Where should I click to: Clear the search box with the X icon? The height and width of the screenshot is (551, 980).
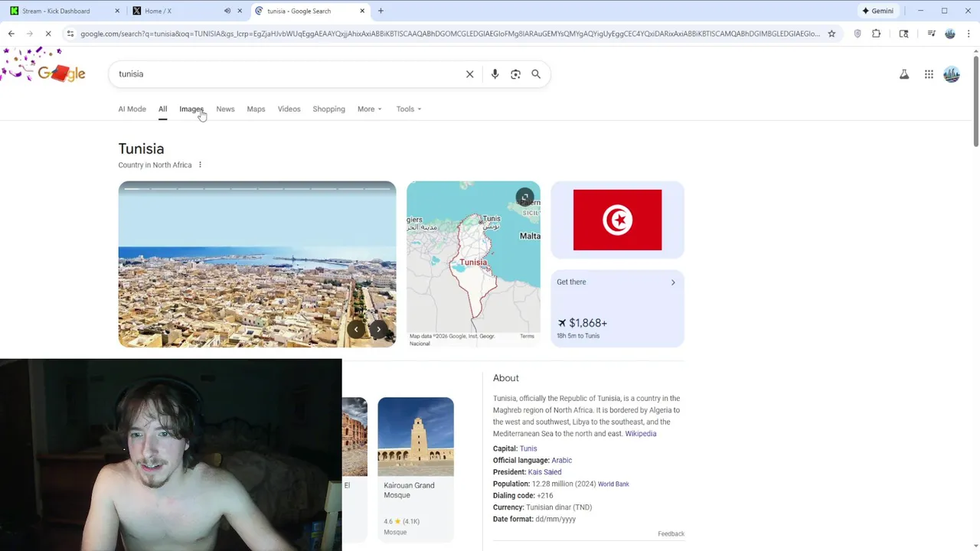coord(469,74)
